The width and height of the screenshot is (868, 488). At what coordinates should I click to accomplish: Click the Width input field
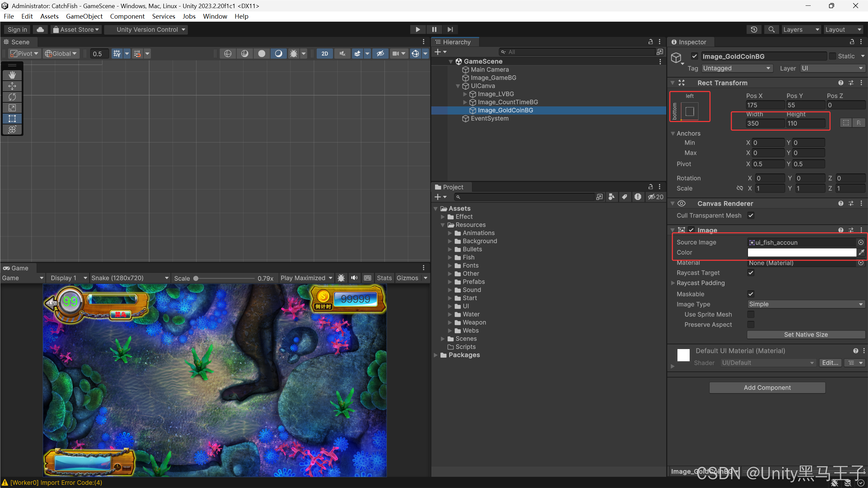click(765, 123)
